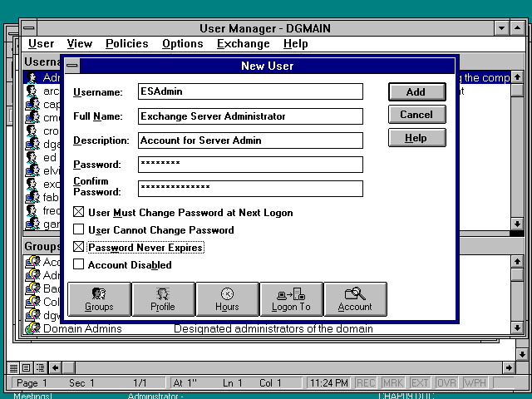Viewport: 532px width, 399px height.
Task: Select the 'fred' user icon
Action: click(32, 210)
